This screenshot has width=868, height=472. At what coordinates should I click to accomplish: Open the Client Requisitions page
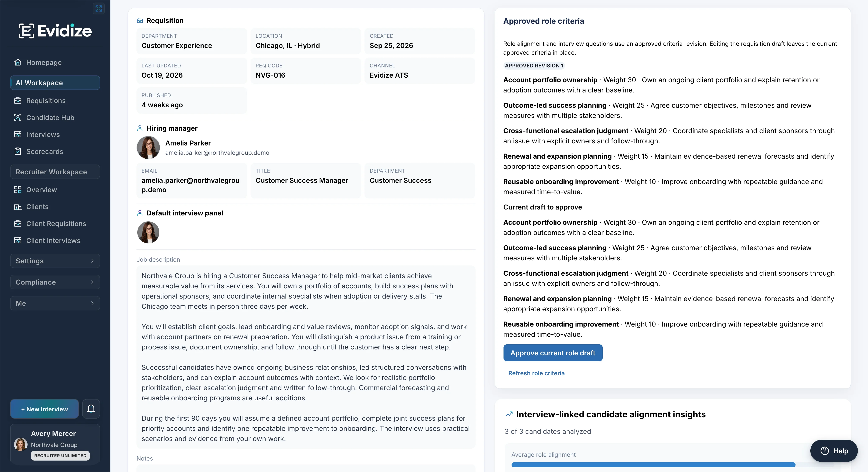[56, 223]
